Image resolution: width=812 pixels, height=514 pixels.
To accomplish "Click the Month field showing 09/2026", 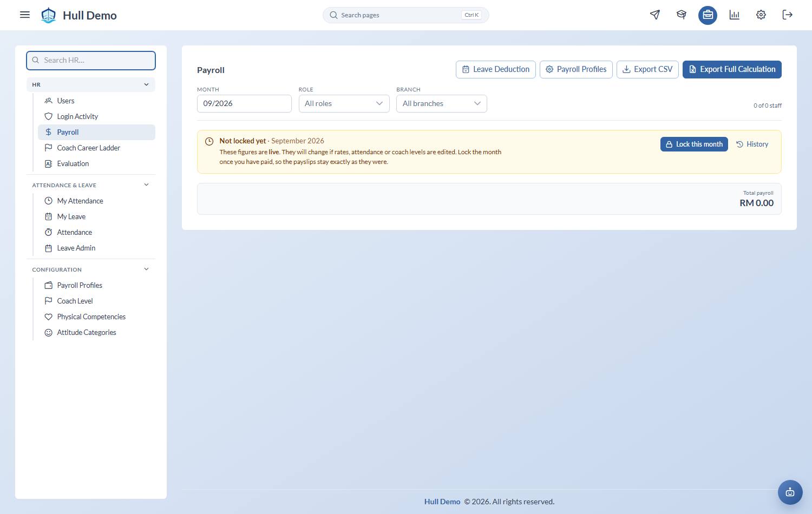I will click(x=244, y=103).
